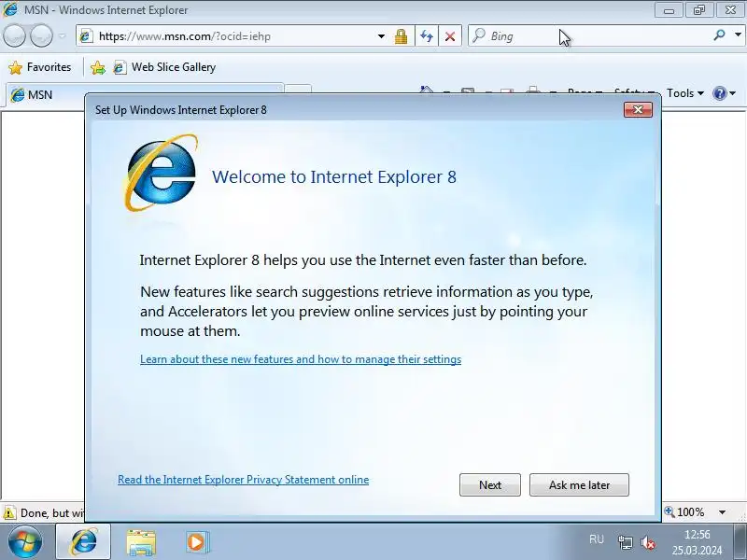The image size is (747, 560).
Task: Click the muted volume tray icon
Action: (x=648, y=542)
